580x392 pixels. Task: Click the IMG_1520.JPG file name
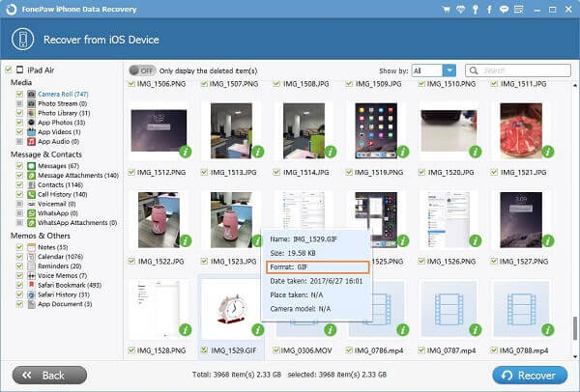point(450,172)
